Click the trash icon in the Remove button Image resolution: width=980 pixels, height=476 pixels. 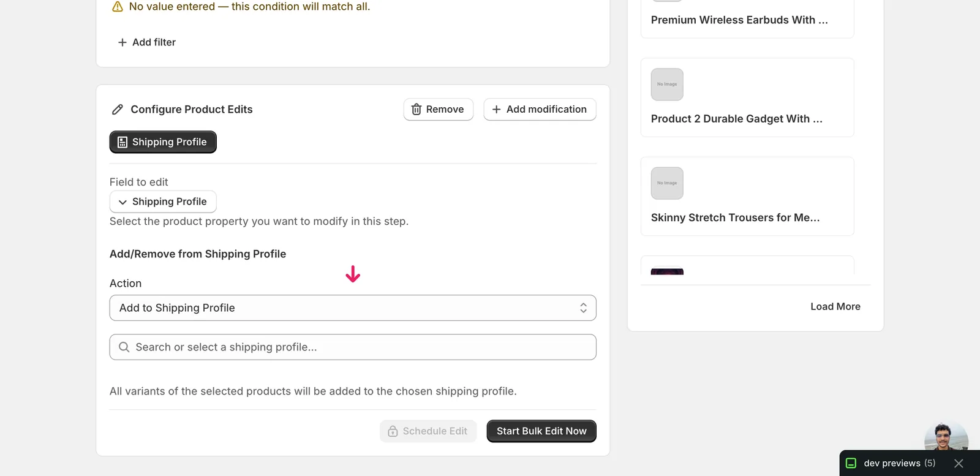pyautogui.click(x=417, y=110)
